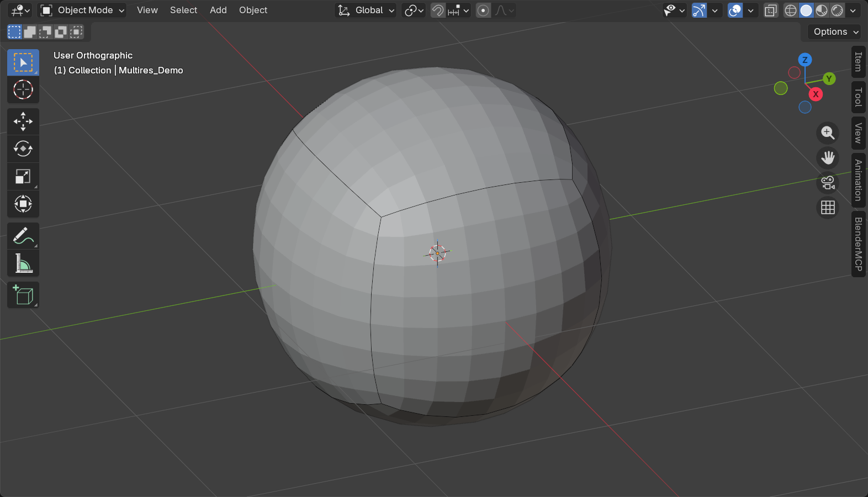Viewport: 868px width, 497px height.
Task: Open the Item sidebar tab
Action: point(858,62)
